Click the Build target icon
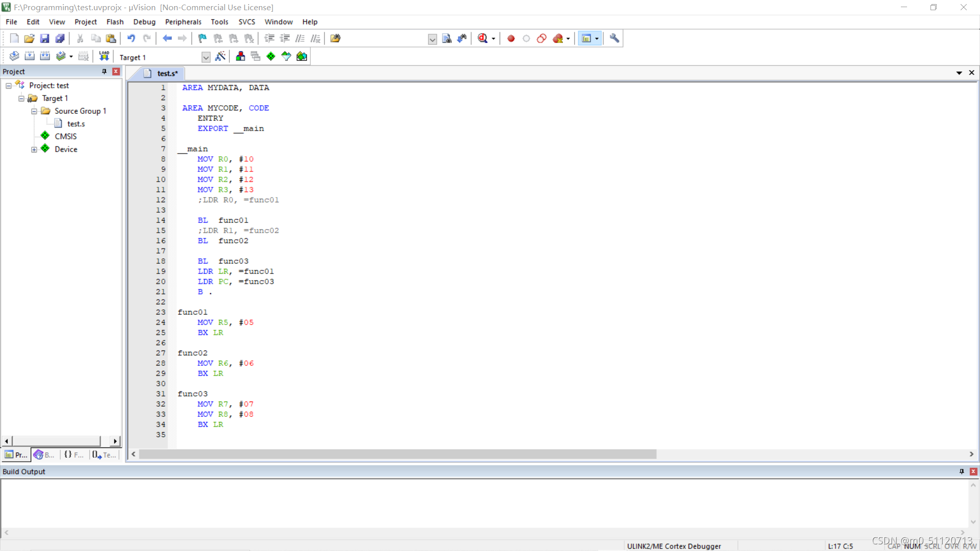This screenshot has height=551, width=980. tap(30, 56)
